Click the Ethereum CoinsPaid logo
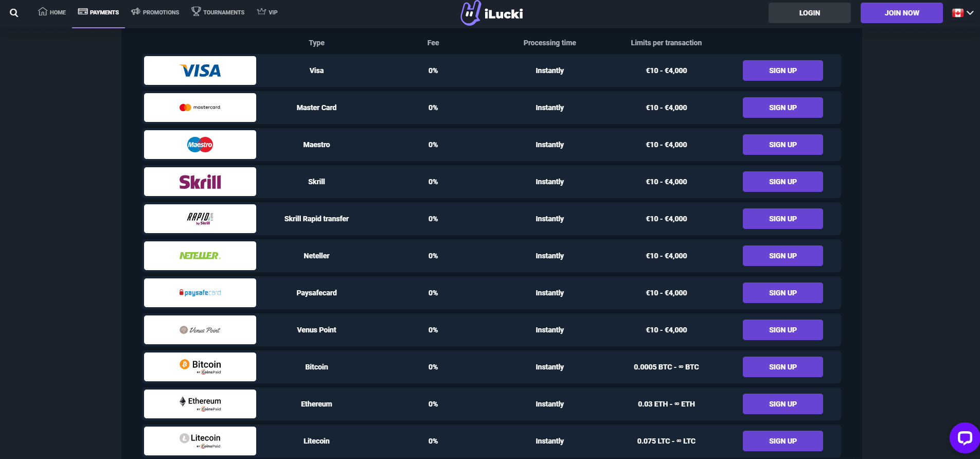This screenshot has height=459, width=980. point(200,404)
